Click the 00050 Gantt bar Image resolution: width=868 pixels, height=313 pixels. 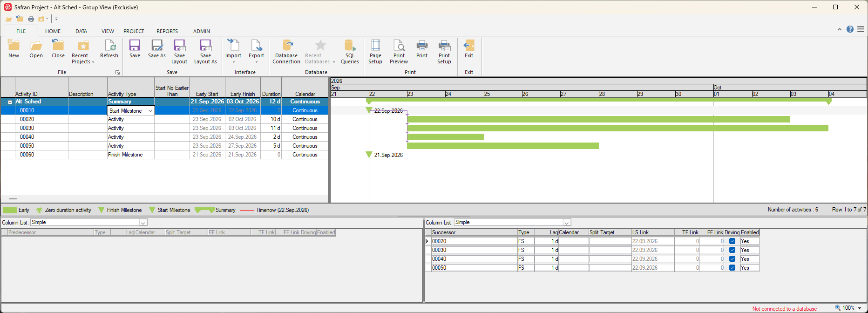point(503,146)
